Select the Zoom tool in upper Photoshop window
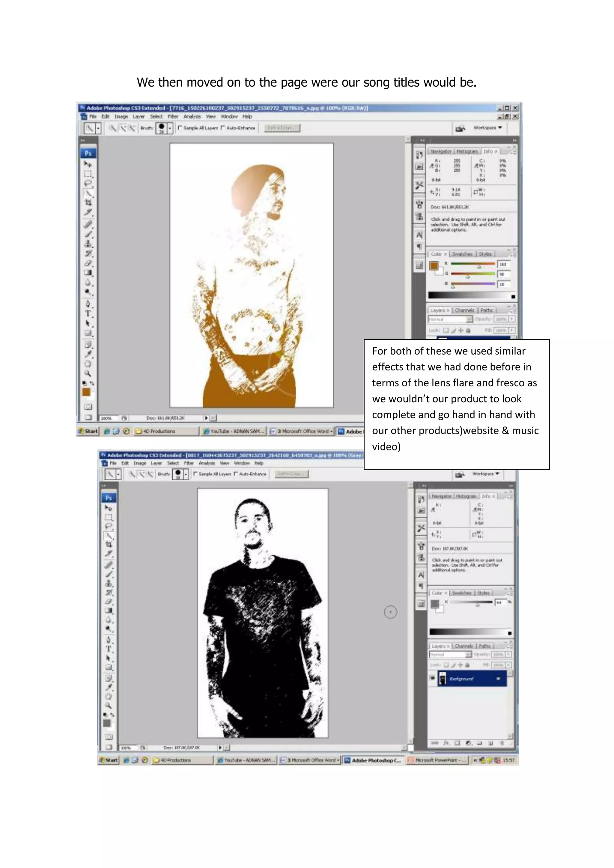The height and width of the screenshot is (868, 614). point(88,373)
